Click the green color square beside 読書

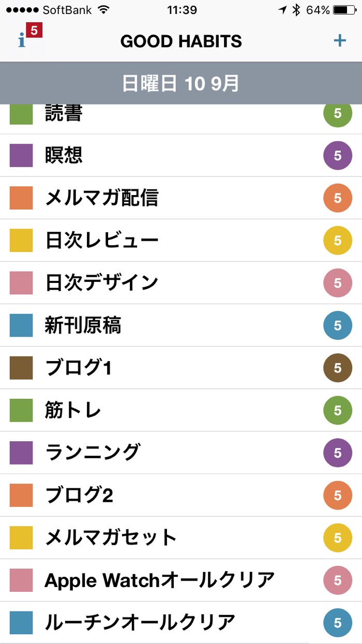pyautogui.click(x=21, y=114)
